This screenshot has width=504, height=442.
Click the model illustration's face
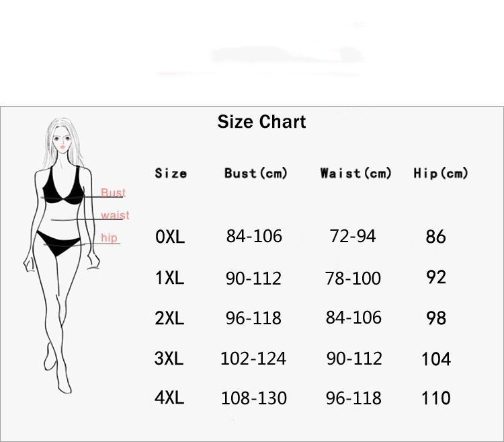(x=66, y=142)
